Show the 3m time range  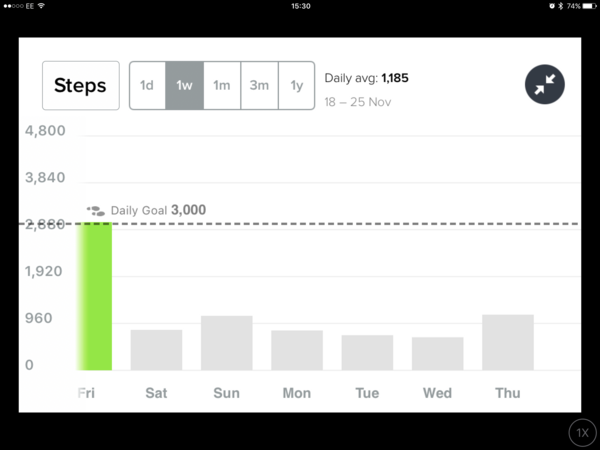pyautogui.click(x=259, y=86)
